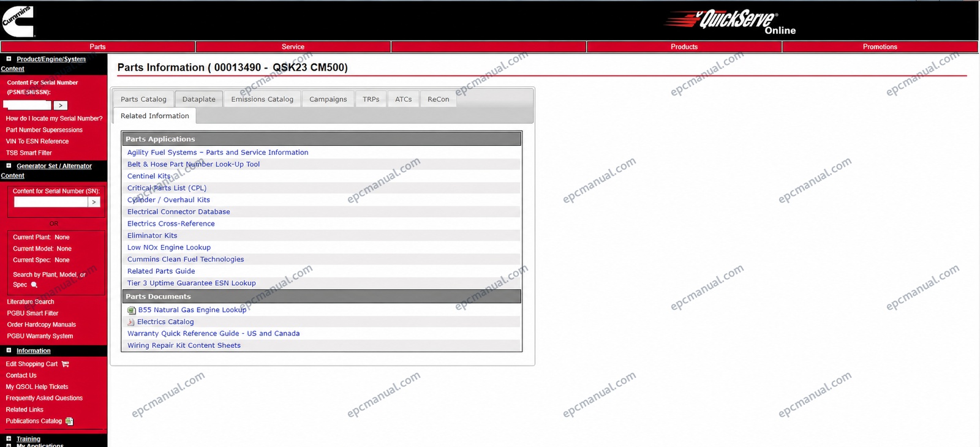Screen dimensions: 980x447
Task: Switch to the Dataplate tab
Action: point(199,99)
